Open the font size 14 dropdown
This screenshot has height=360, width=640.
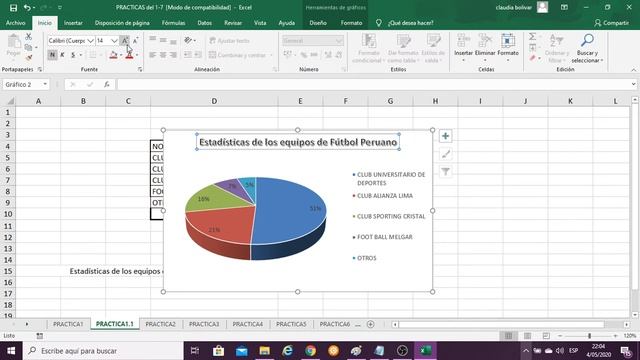click(114, 40)
